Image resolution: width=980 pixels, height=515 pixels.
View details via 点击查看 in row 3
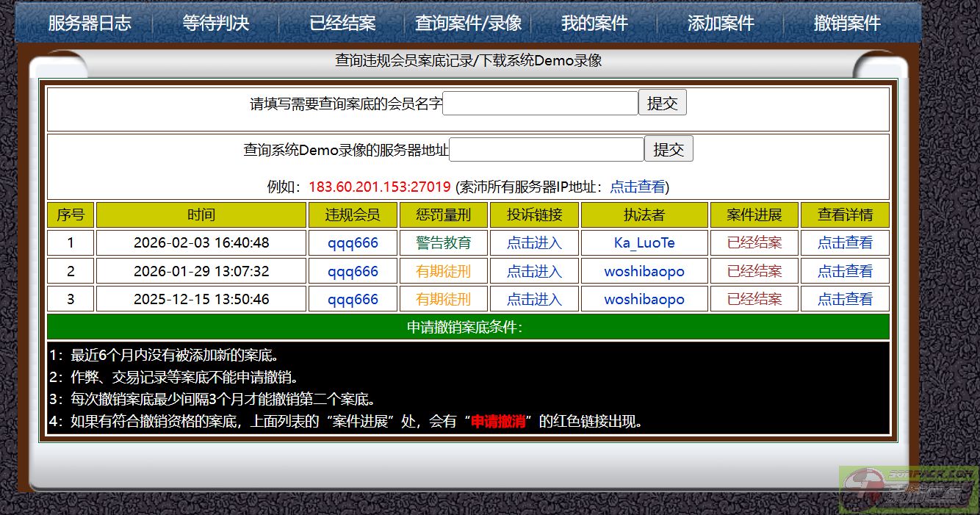845,299
